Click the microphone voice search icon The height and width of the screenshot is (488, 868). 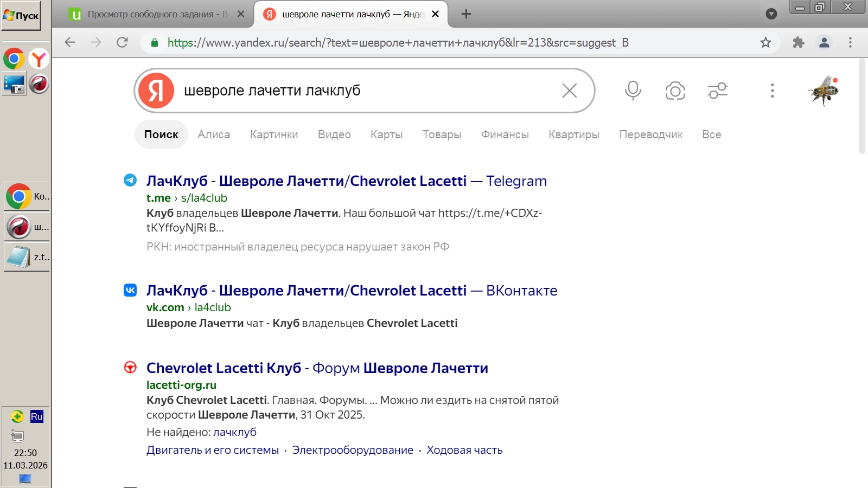pos(633,91)
